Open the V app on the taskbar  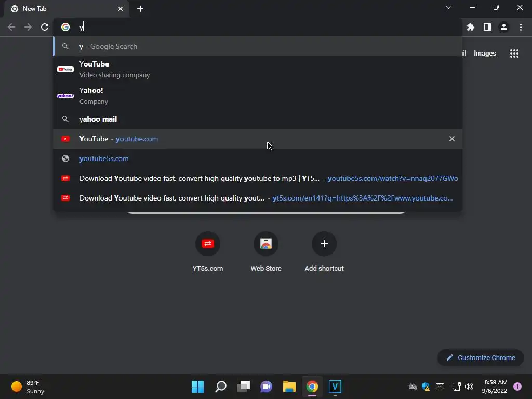click(x=335, y=387)
